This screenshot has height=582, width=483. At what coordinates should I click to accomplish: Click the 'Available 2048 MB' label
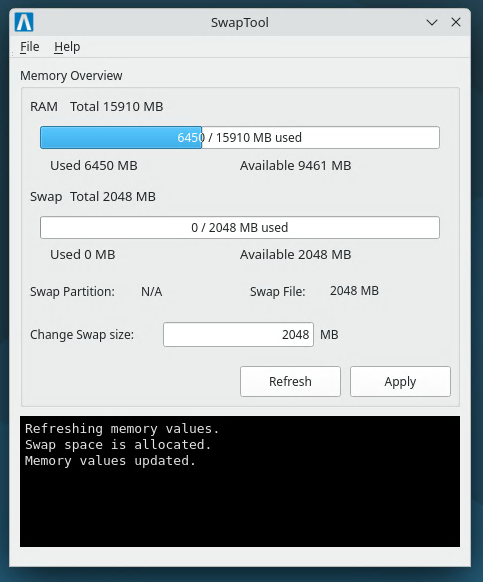[296, 254]
